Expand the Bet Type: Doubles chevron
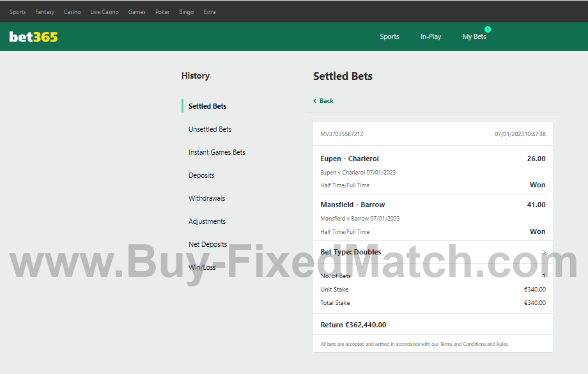The height and width of the screenshot is (374, 588). [x=544, y=253]
